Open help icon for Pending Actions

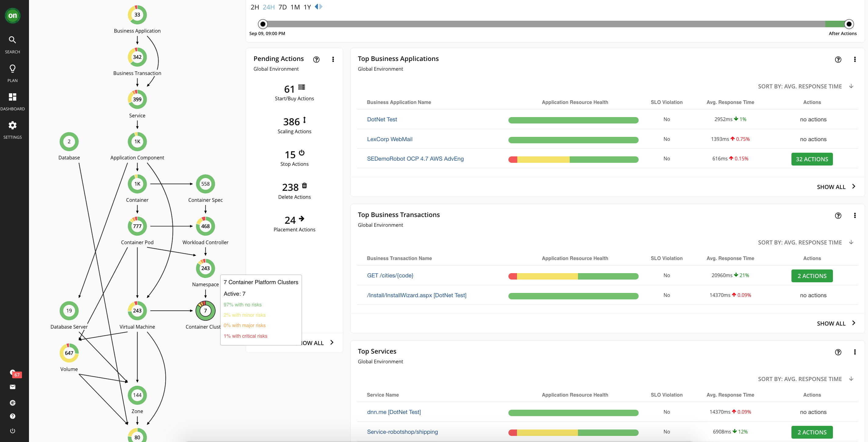[316, 59]
